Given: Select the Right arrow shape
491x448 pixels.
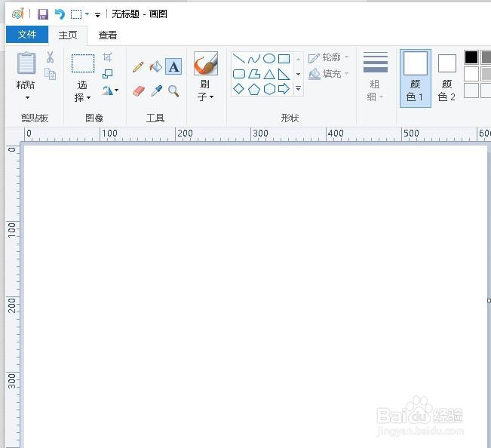Looking at the screenshot, I should [284, 89].
